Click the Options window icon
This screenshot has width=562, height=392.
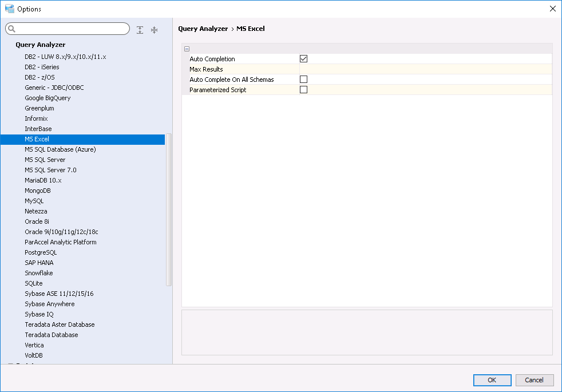9,9
